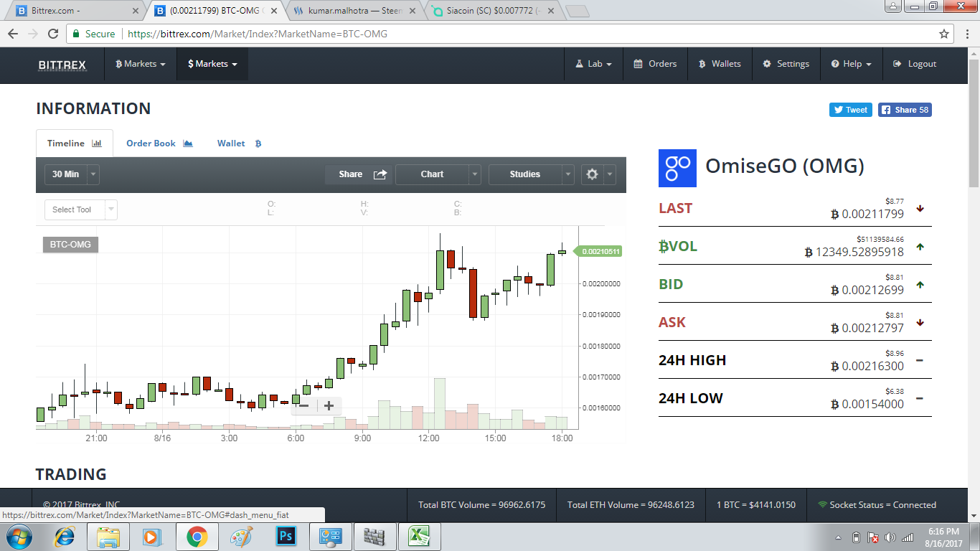The height and width of the screenshot is (551, 980).
Task: Click the 1 BTC = $4141.0150 footer text
Action: click(x=756, y=505)
